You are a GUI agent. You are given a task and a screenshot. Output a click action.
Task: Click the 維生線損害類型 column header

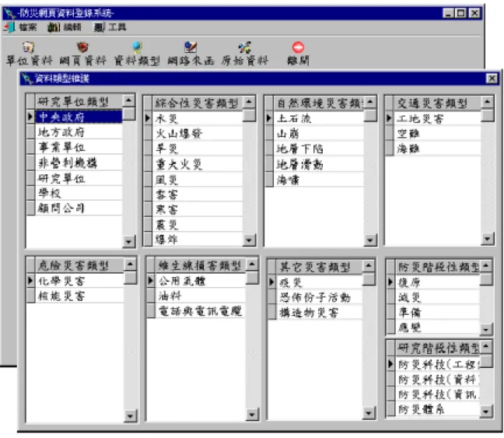[200, 265]
